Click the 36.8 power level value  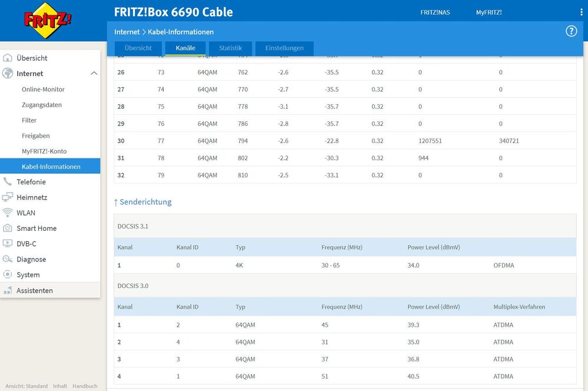(413, 359)
